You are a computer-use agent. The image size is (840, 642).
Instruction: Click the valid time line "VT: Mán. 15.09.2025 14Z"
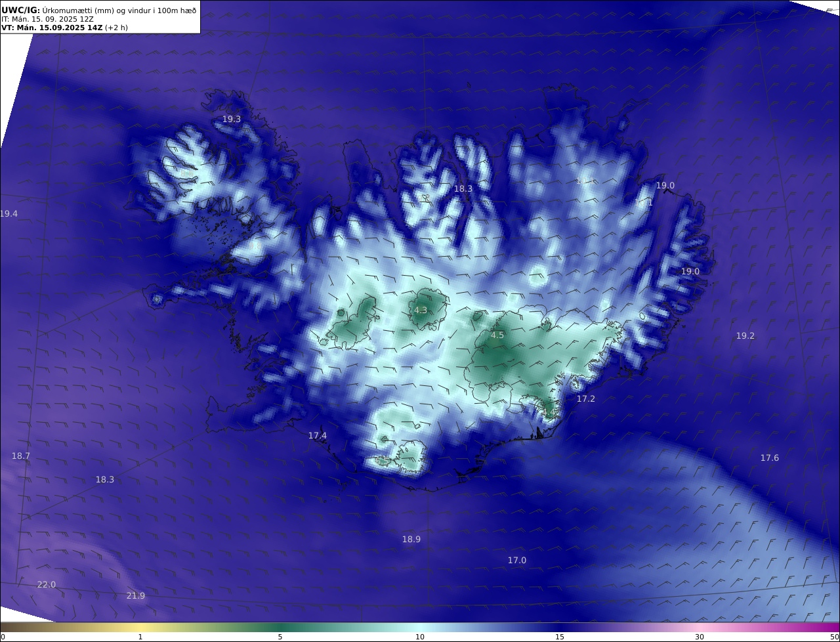click(52, 28)
